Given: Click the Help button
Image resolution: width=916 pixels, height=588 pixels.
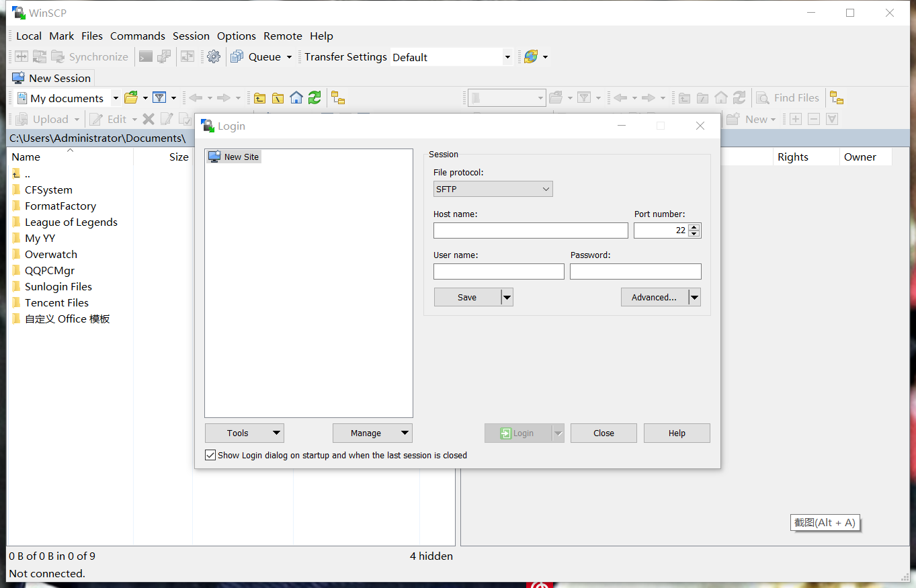Looking at the screenshot, I should 677,433.
